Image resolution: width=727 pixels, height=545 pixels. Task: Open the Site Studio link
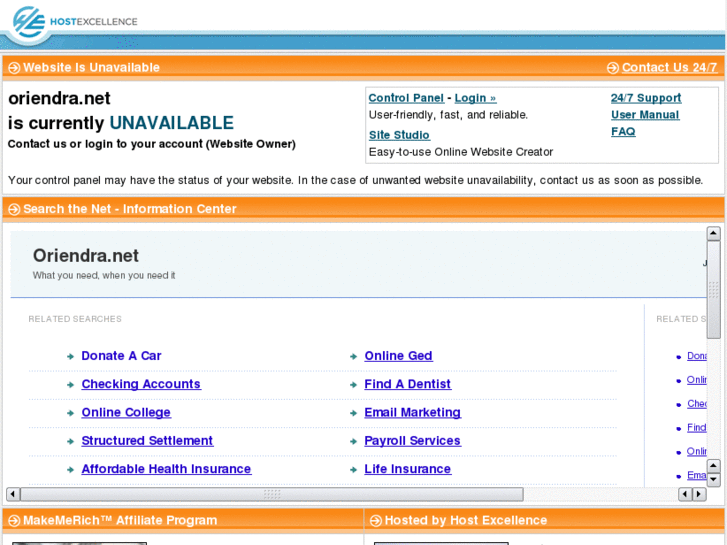pyautogui.click(x=399, y=135)
